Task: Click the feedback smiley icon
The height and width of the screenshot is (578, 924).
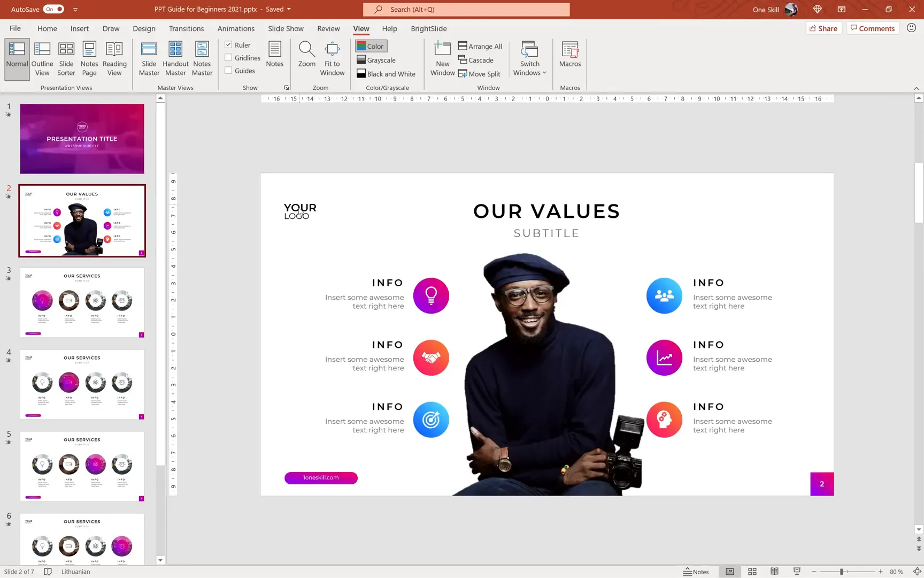Action: [x=912, y=28]
